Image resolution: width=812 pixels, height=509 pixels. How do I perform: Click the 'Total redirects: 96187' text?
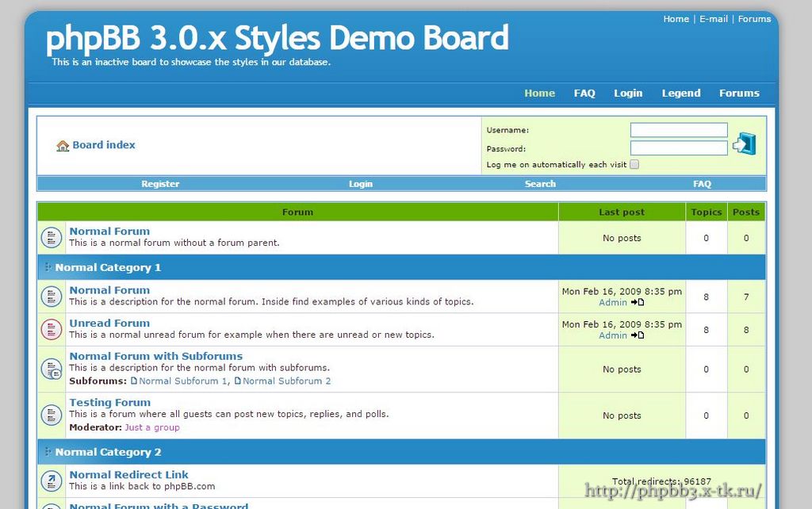click(661, 481)
